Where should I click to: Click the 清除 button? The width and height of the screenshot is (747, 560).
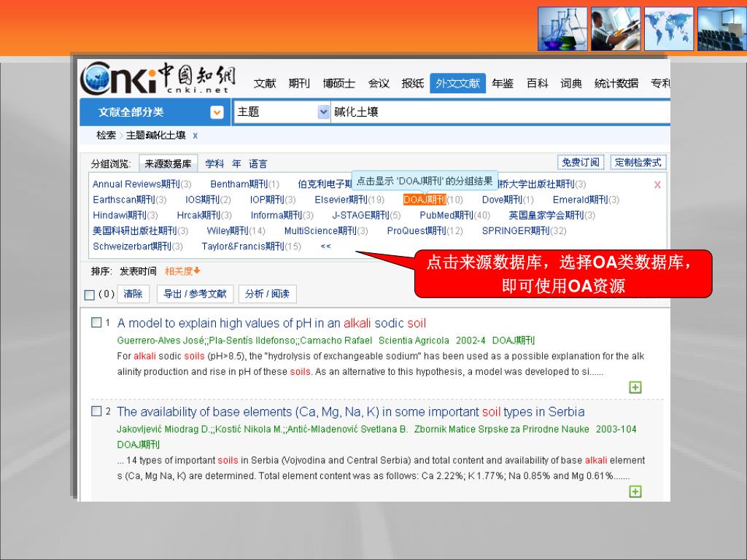point(133,294)
